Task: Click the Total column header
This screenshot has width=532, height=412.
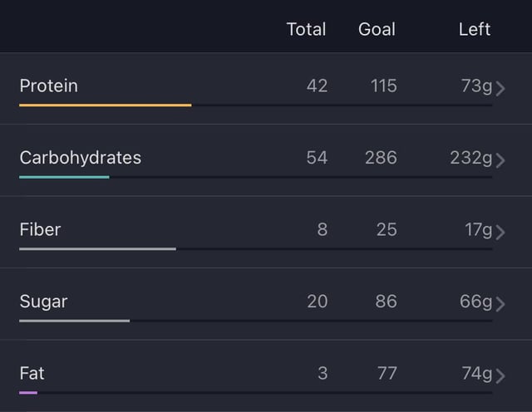Action: point(306,29)
